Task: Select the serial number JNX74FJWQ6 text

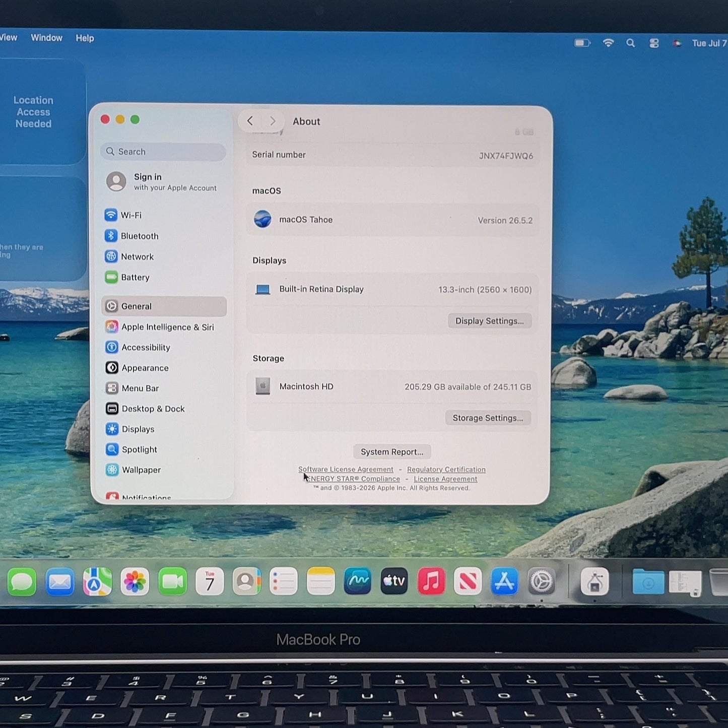Action: pos(506,156)
